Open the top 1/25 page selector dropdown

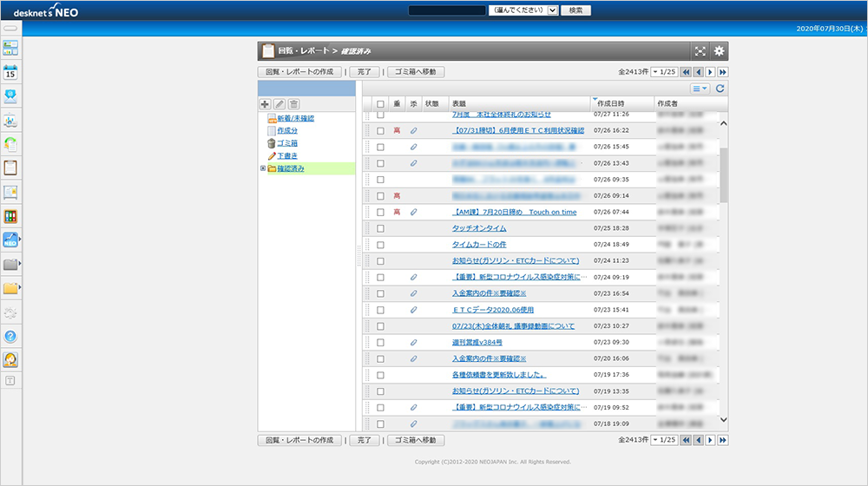[664, 72]
